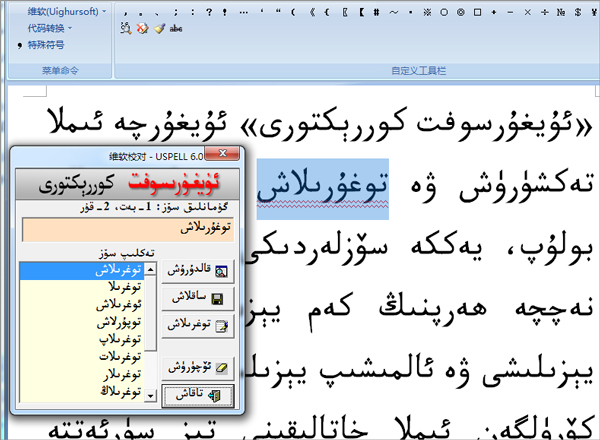
Task: Insert the dollar $ symbol
Action: pos(578,13)
